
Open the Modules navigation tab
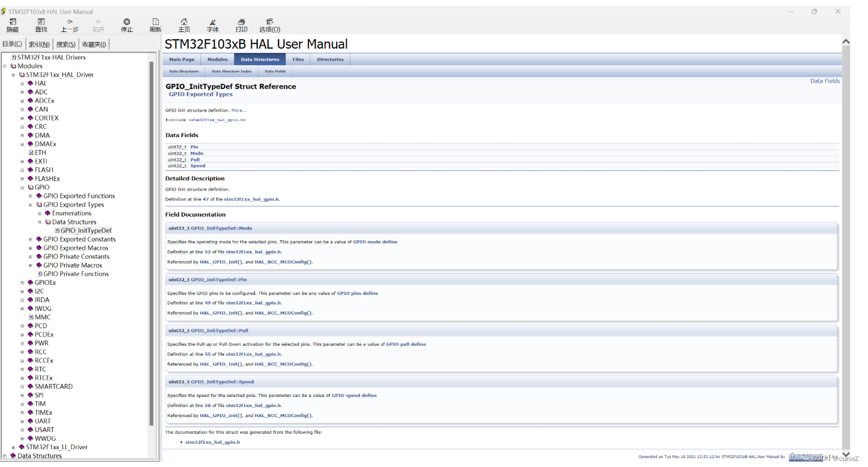(218, 59)
